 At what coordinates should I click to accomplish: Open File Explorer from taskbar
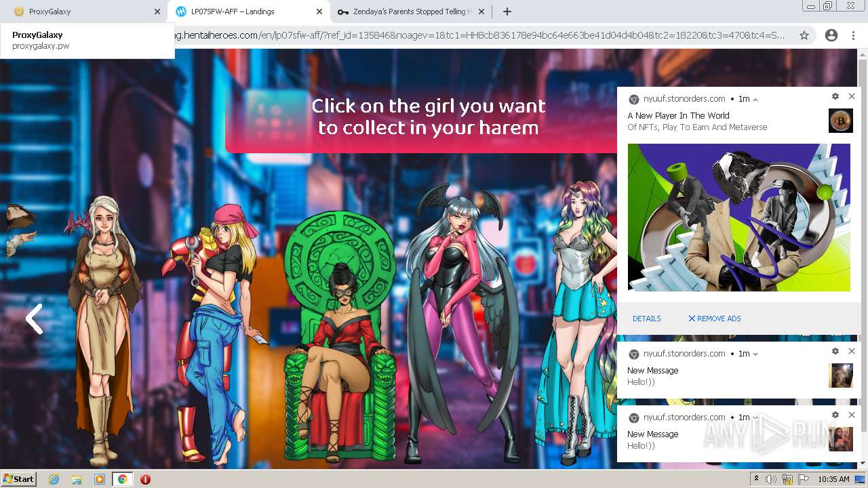77,479
